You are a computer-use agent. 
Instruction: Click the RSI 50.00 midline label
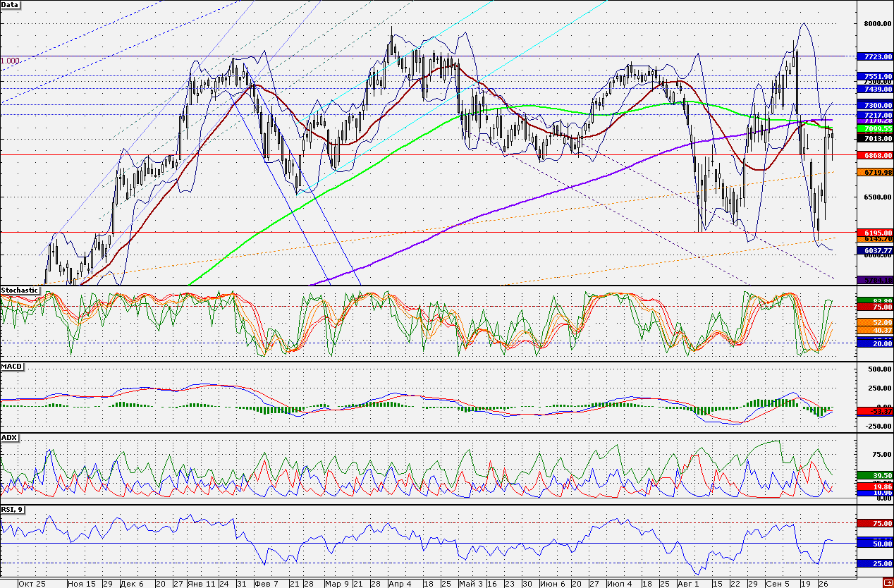tap(874, 544)
